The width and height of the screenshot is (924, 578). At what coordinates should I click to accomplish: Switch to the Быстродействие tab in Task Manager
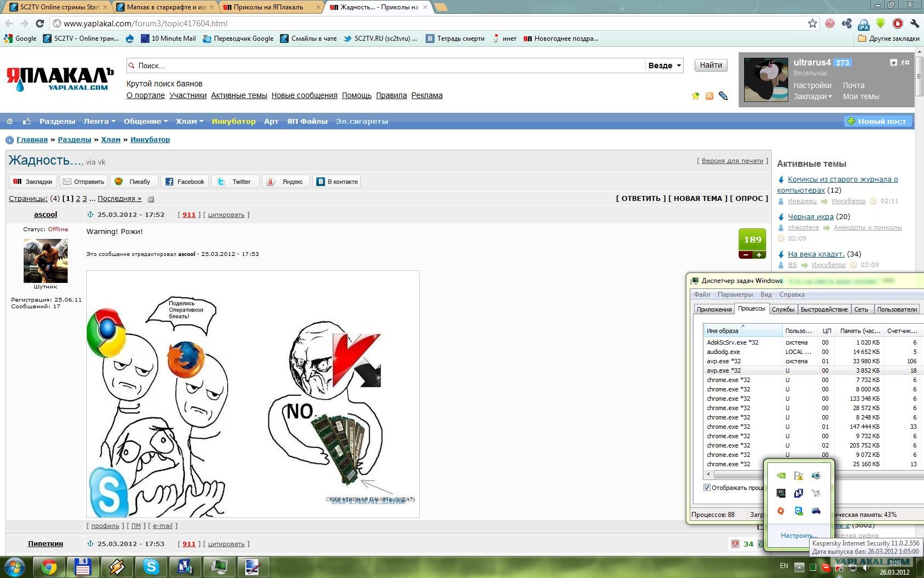tap(824, 309)
